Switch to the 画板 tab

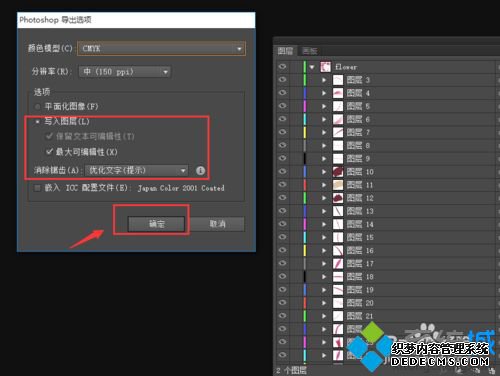(x=310, y=51)
